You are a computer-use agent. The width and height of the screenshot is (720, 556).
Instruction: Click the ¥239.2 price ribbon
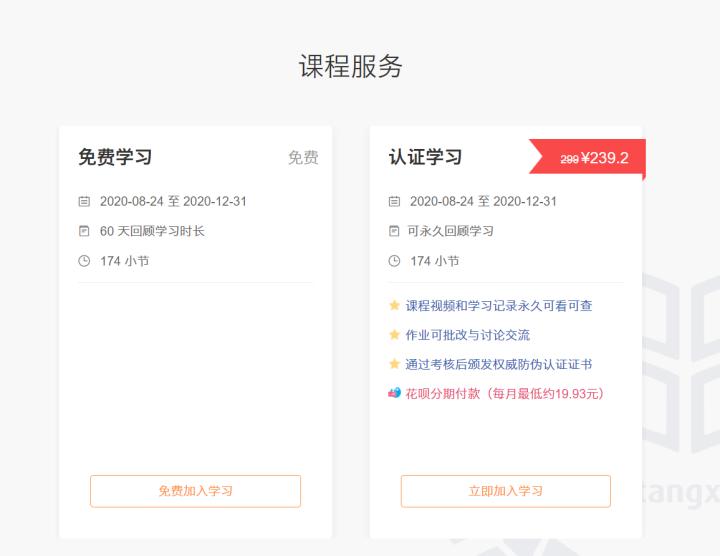pos(587,157)
